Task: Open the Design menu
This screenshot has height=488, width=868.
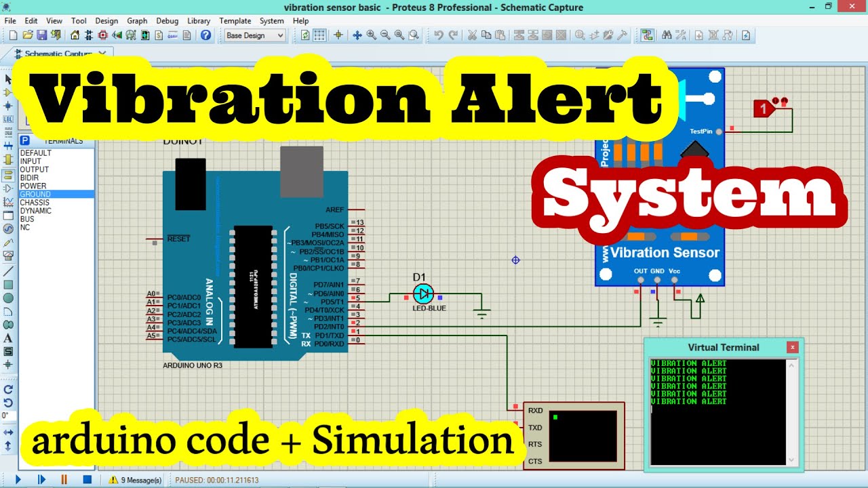Action: pos(106,21)
